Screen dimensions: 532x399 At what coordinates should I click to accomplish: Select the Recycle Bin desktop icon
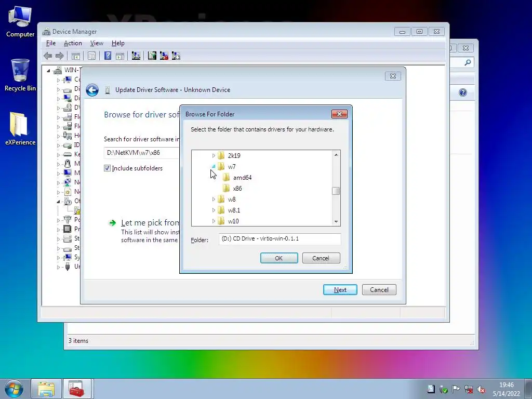[x=20, y=75]
